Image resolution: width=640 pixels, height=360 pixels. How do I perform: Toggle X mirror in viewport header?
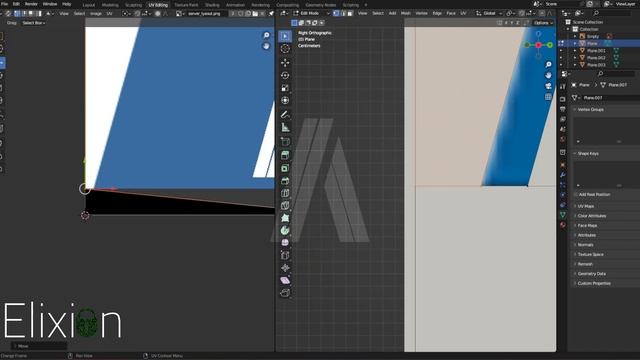[506, 23]
